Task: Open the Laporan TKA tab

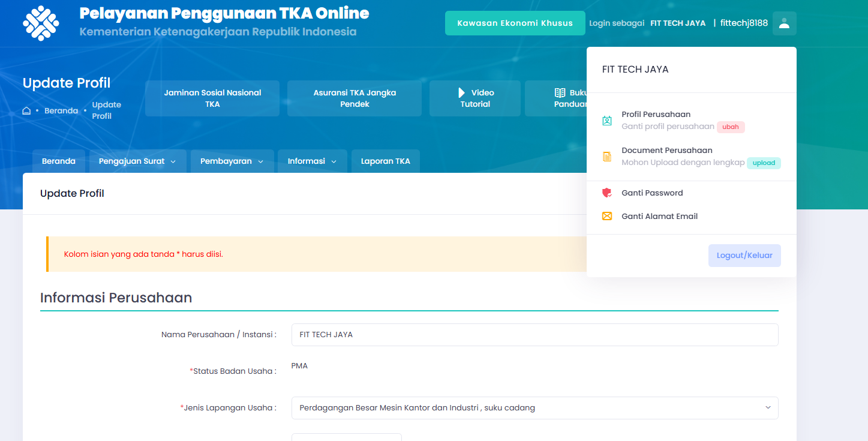Action: [x=386, y=161]
